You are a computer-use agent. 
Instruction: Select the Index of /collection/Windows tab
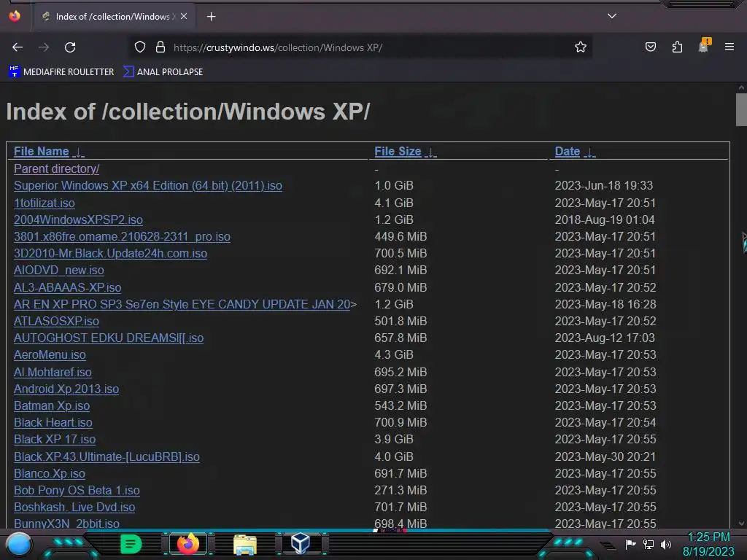click(x=115, y=17)
